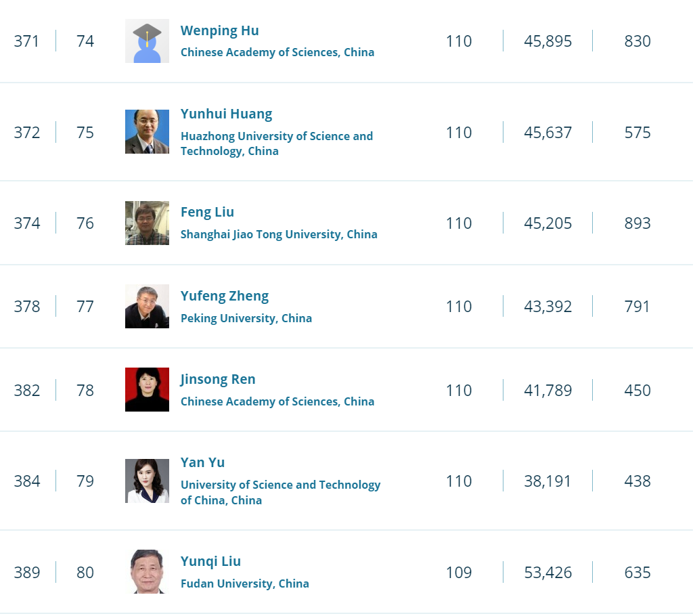
Task: Follow the Yufeng Zheng name link
Action: [224, 296]
